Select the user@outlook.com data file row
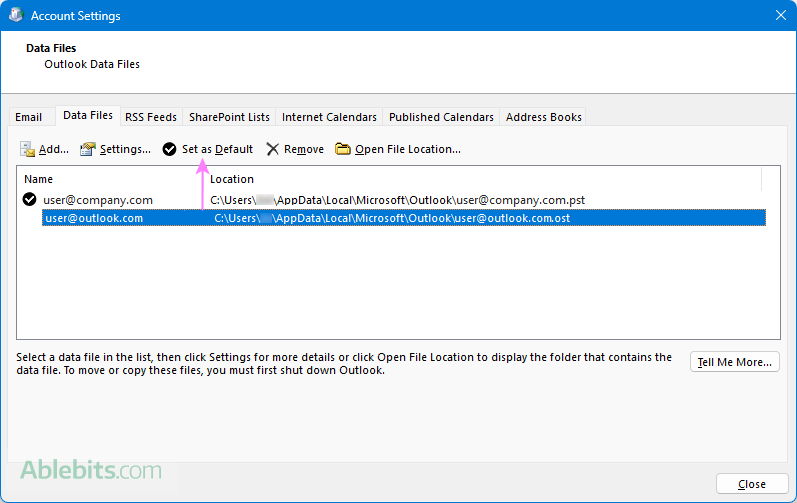Screen dimensions: 797x503 point(404,218)
